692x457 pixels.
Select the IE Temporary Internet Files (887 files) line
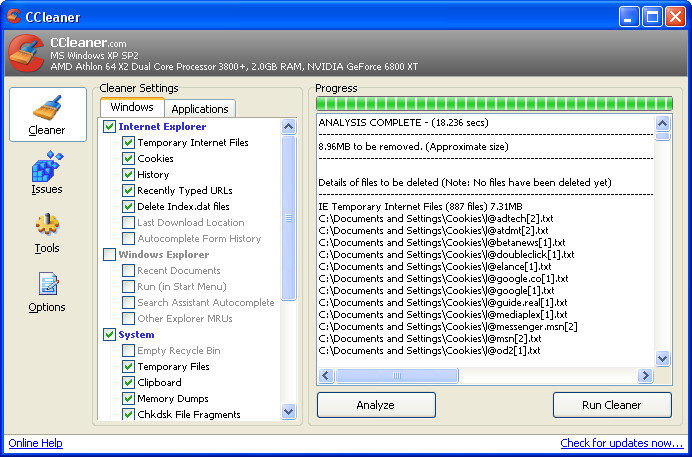coord(421,206)
